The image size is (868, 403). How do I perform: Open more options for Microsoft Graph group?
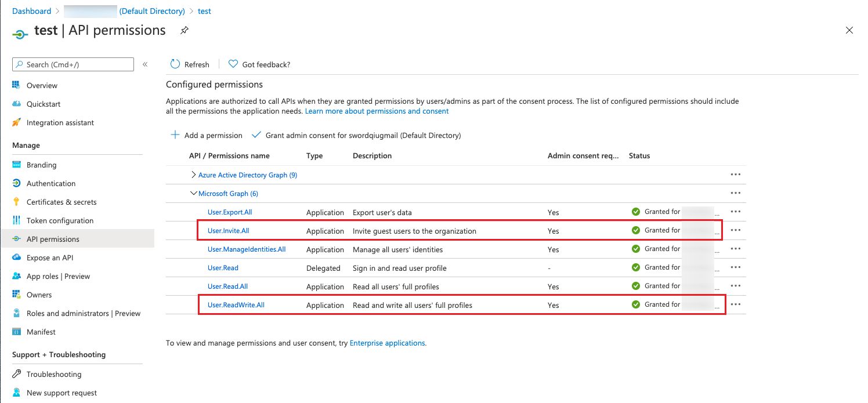click(x=736, y=193)
